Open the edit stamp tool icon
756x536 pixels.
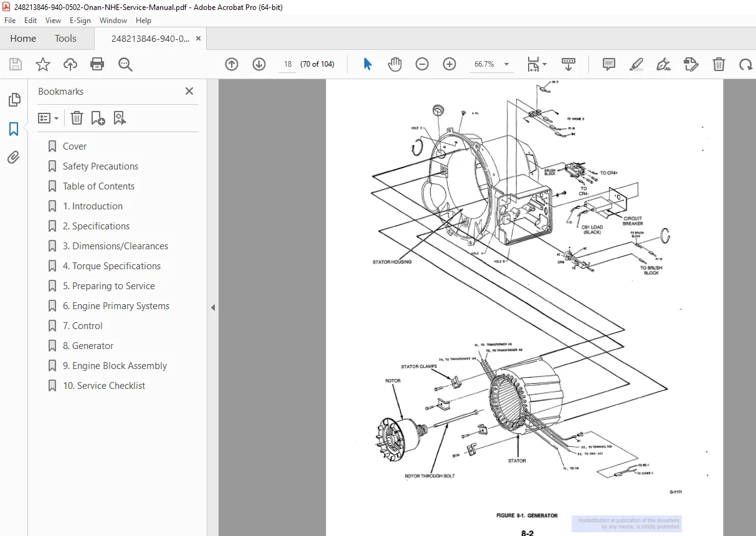691,64
